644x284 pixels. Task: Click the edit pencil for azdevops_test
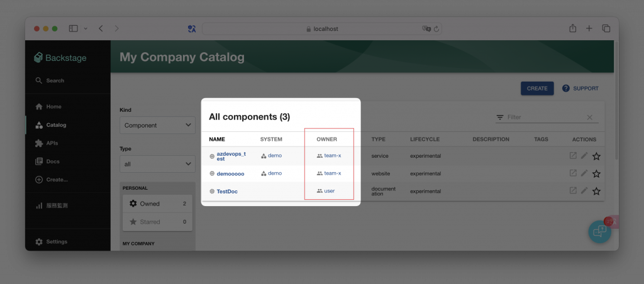[x=584, y=156]
